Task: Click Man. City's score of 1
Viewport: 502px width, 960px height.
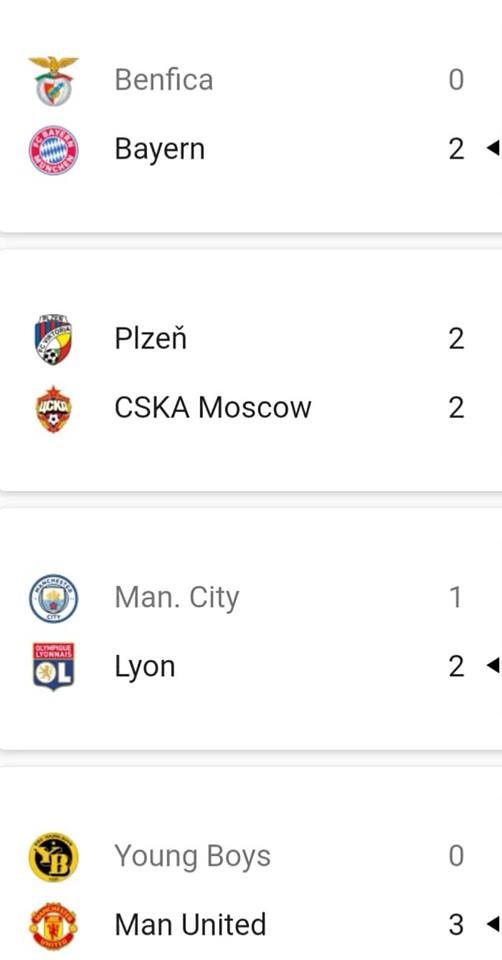Action: point(455,597)
